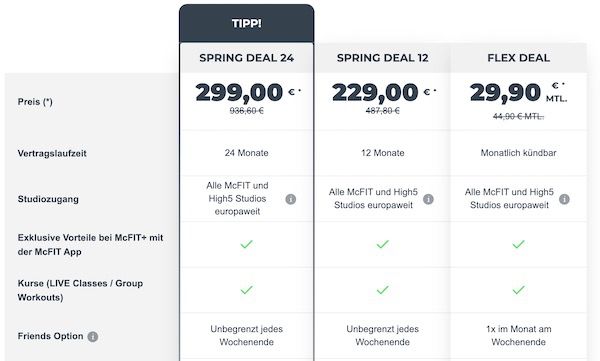Select the FLEX DEAL column header
The width and height of the screenshot is (600, 361).
pyautogui.click(x=518, y=58)
